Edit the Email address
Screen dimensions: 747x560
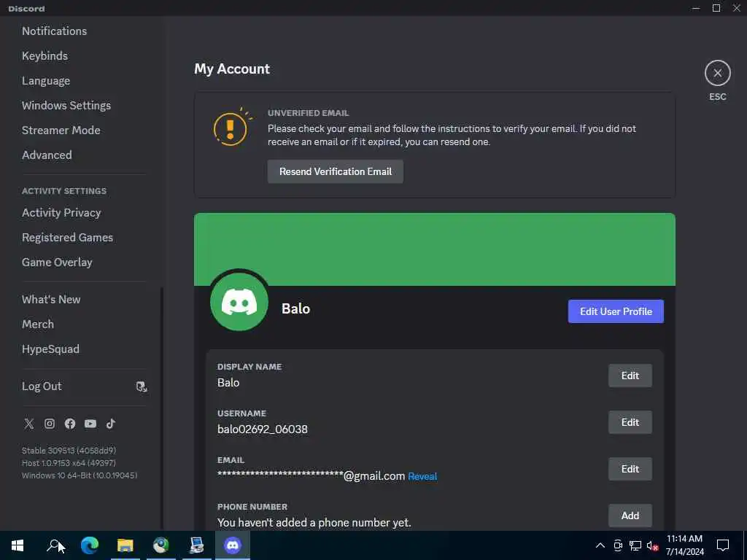[x=630, y=469]
